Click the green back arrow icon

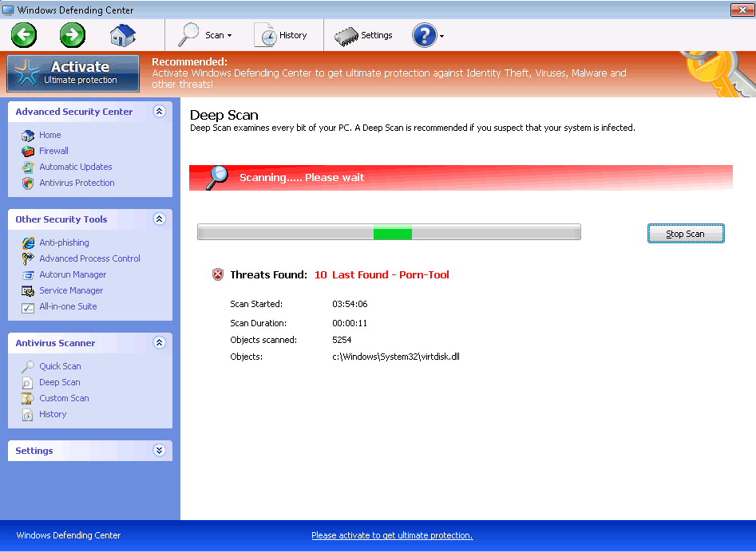pyautogui.click(x=24, y=35)
